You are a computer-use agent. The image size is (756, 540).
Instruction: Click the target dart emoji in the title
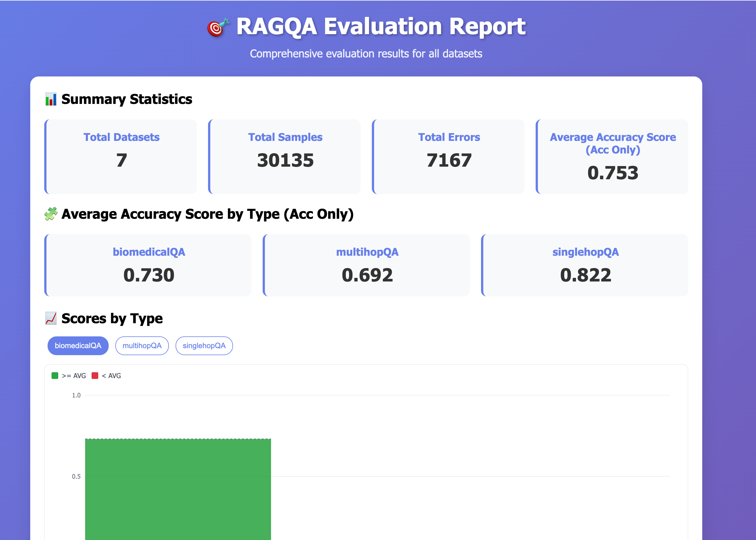click(x=218, y=27)
